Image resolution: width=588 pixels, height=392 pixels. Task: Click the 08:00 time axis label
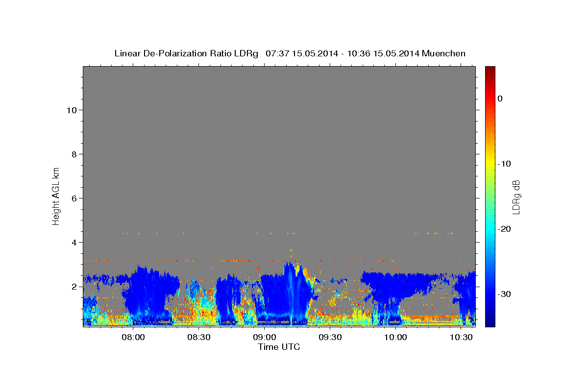(133, 337)
